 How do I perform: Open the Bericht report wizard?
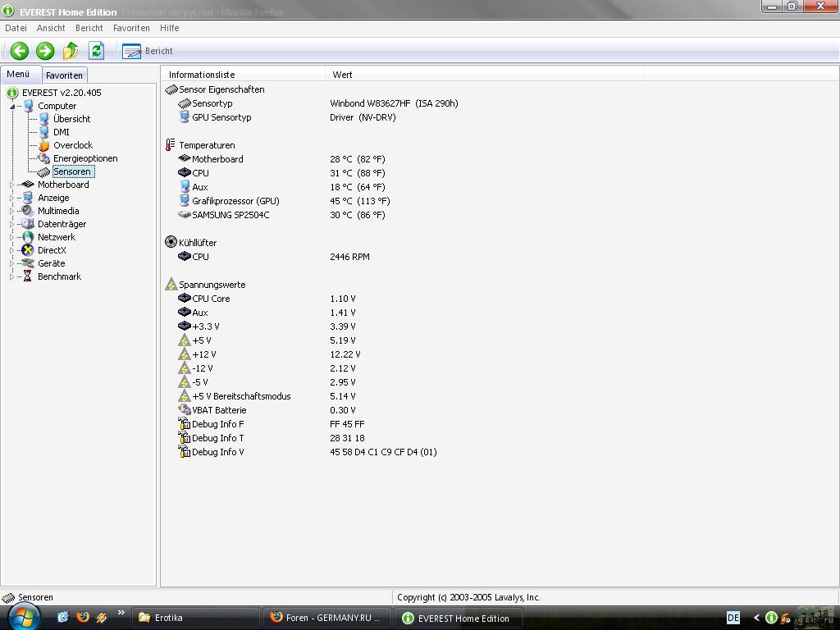pos(148,51)
